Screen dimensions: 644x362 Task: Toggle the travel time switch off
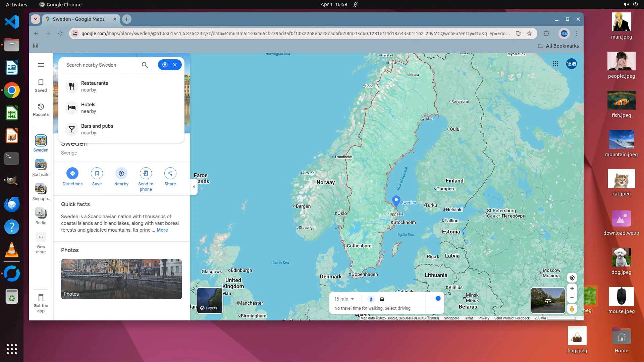[x=436, y=298]
